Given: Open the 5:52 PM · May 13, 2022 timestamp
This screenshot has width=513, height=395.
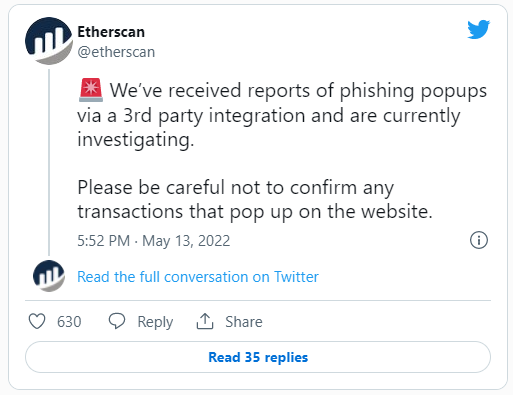Looking at the screenshot, I should coord(154,241).
